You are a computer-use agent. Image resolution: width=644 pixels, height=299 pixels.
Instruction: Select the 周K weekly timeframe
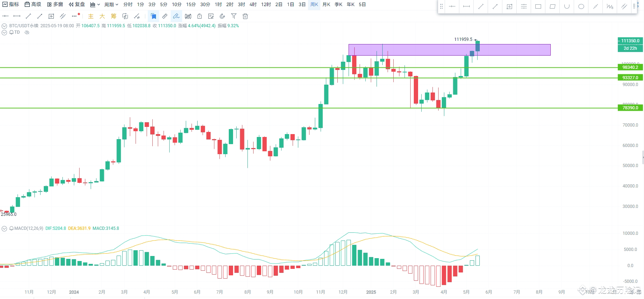click(x=314, y=4)
